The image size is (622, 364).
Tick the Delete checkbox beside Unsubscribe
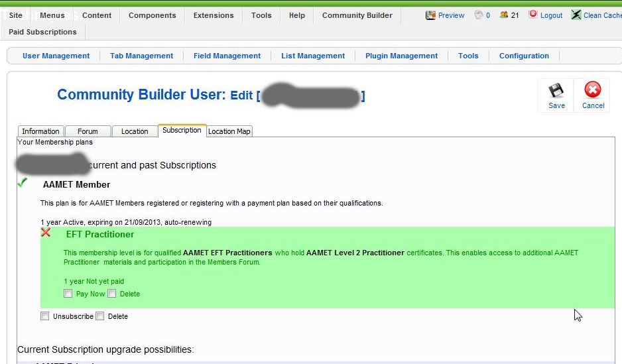tap(100, 316)
